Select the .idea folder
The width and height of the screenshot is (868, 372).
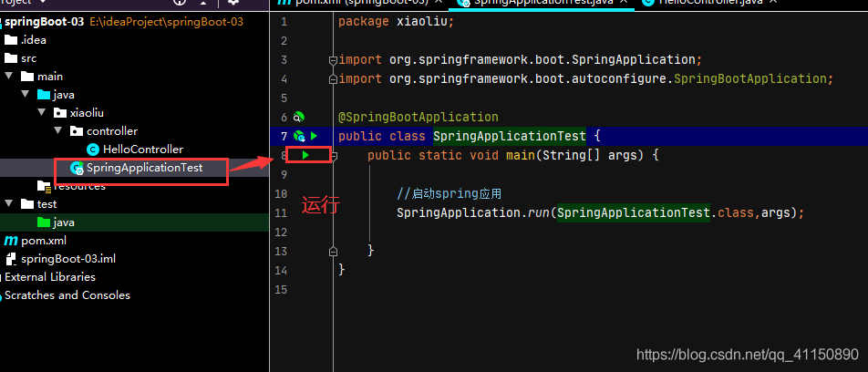pos(33,40)
